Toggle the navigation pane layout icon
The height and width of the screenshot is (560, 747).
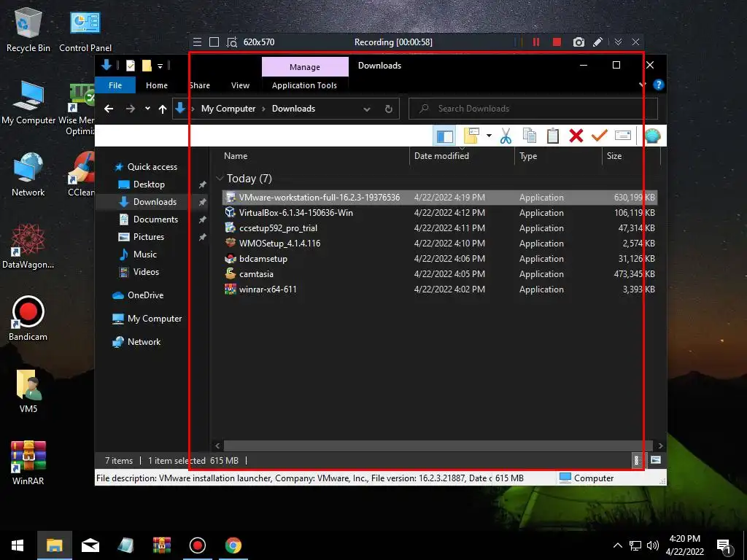[x=444, y=136]
